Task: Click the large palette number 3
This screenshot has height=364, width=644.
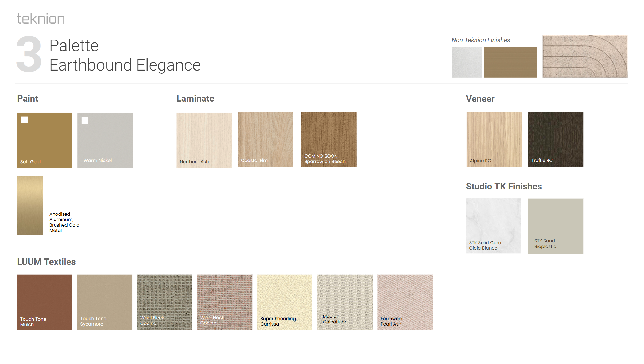Action: [x=29, y=54]
